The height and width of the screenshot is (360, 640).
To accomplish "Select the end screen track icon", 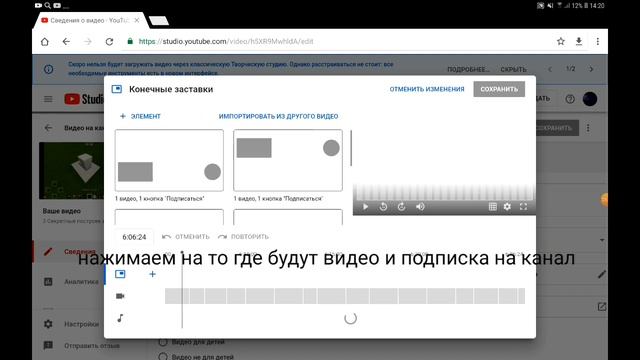I will point(120,274).
